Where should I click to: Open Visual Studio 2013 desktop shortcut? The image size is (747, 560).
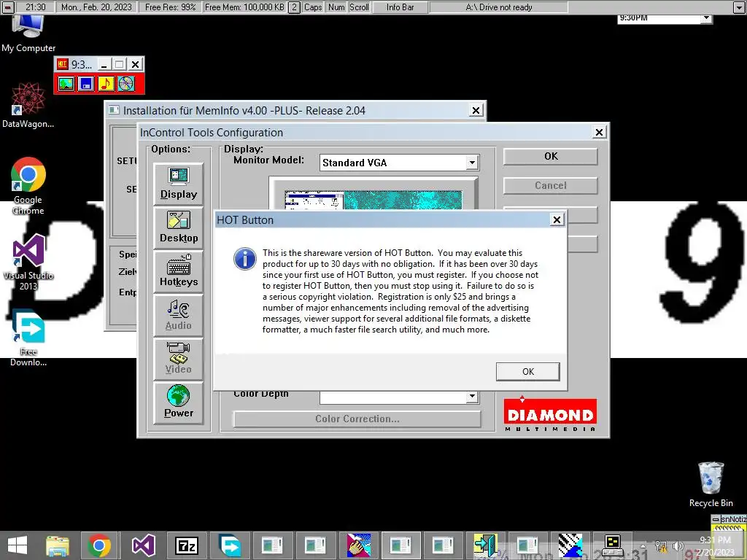[28, 262]
